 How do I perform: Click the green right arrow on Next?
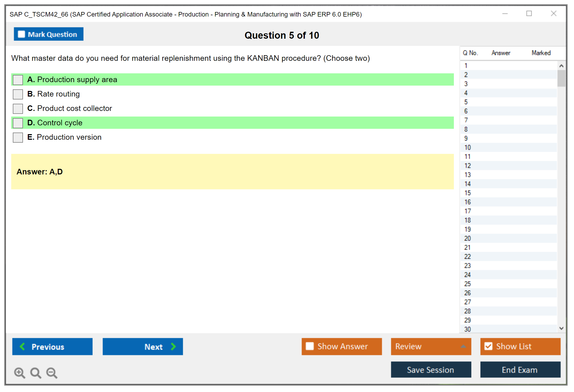pos(173,346)
